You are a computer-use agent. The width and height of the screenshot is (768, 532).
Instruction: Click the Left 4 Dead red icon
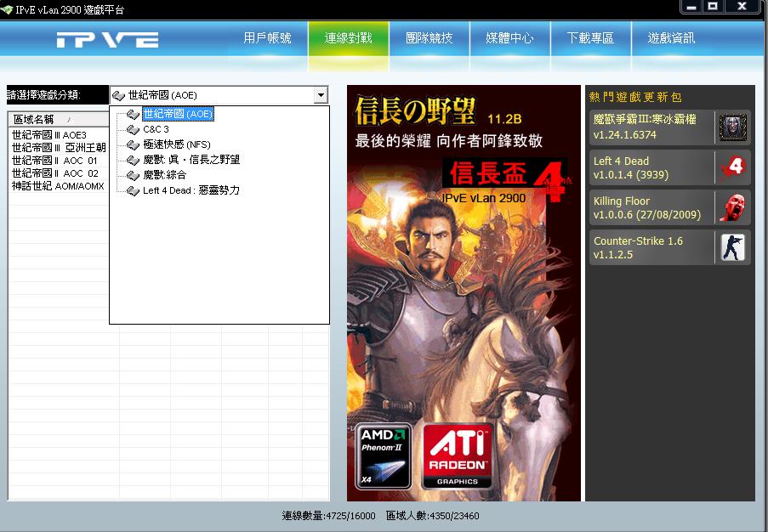coord(733,167)
